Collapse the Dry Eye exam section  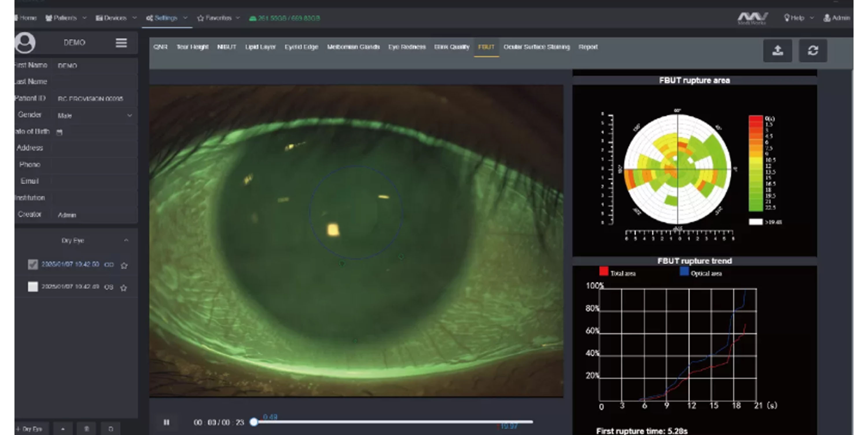click(x=126, y=240)
